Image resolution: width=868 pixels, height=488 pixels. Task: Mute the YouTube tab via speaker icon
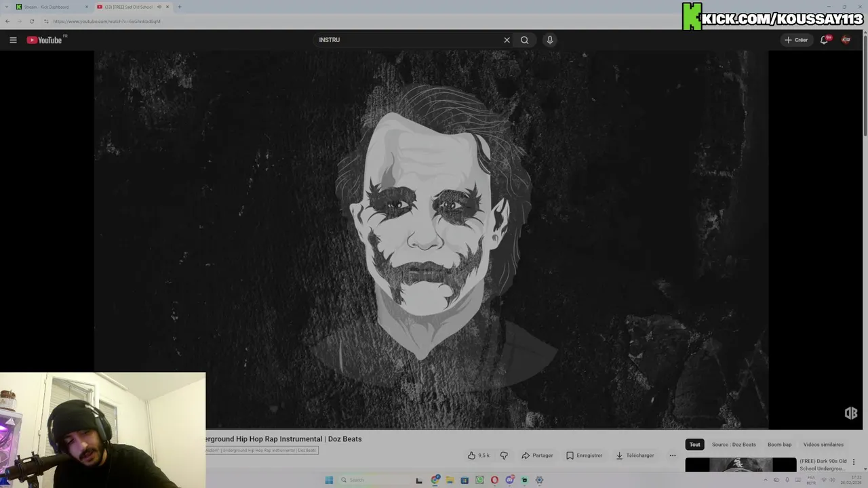click(x=159, y=7)
